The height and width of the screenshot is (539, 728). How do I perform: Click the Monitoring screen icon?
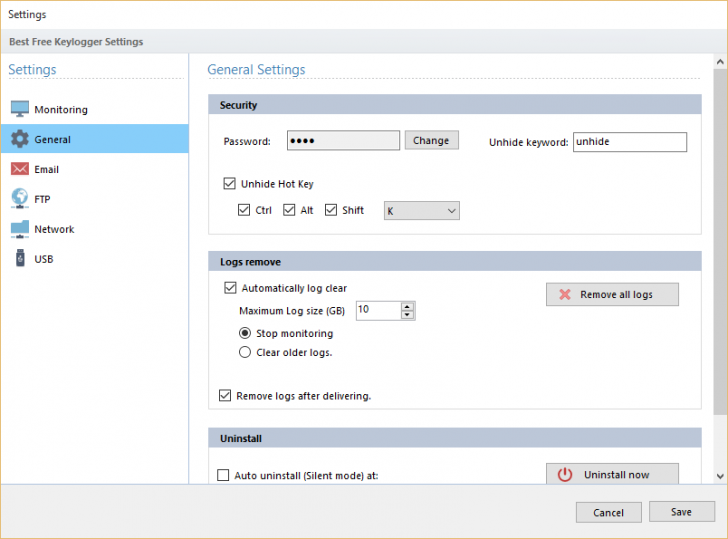[x=20, y=109]
